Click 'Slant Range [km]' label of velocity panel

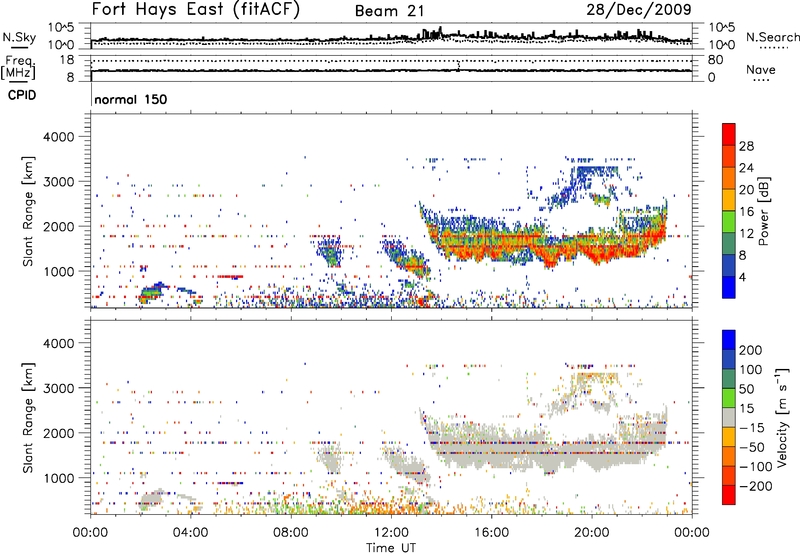click(28, 418)
